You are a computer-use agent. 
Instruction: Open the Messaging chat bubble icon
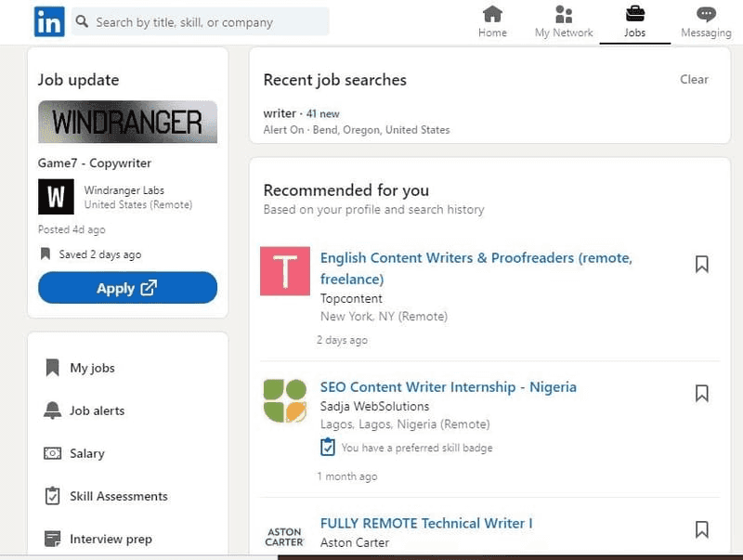coord(706,14)
